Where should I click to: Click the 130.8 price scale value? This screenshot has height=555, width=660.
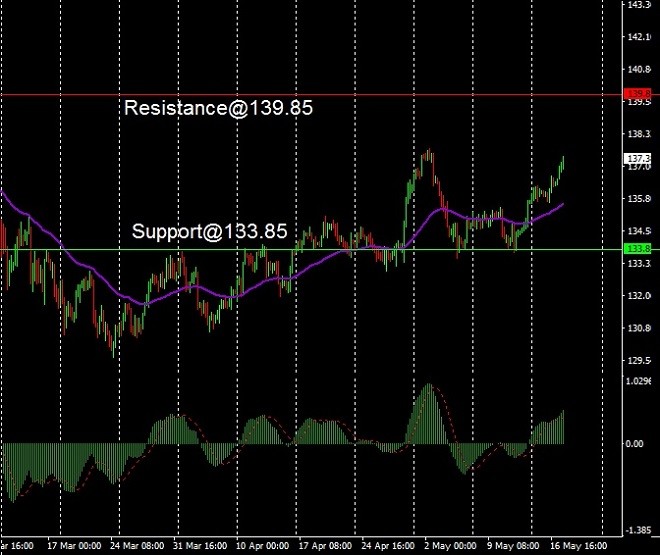639,328
